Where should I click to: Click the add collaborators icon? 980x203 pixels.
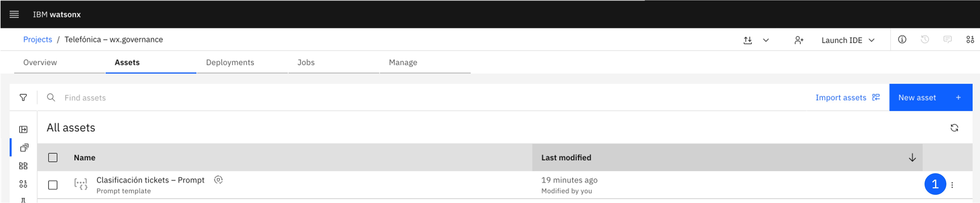coord(798,40)
